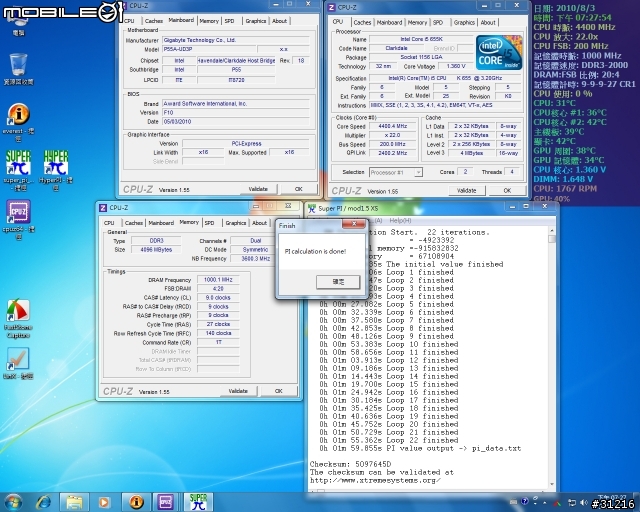Click the DRAM Frequency 1000.1 MHz value

(218, 280)
